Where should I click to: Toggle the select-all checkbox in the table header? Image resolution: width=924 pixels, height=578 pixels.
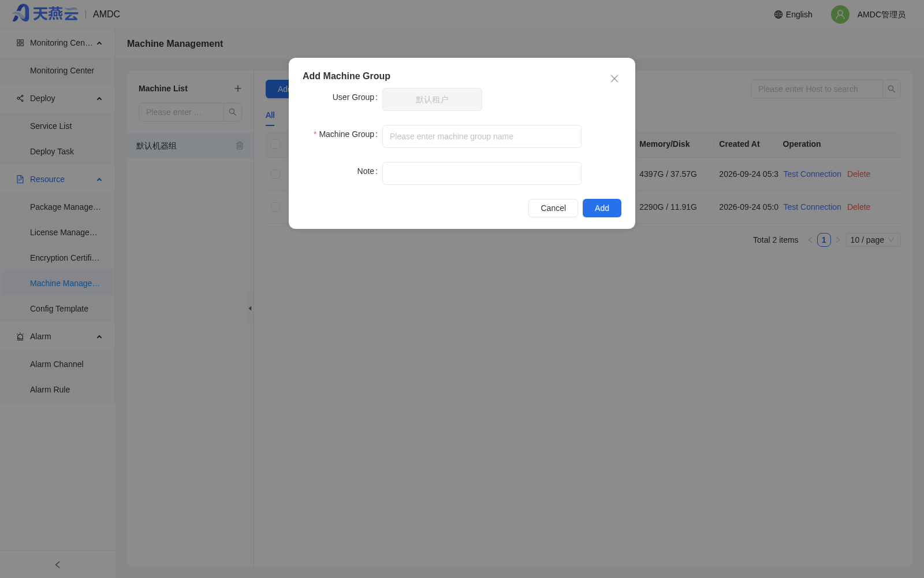click(x=275, y=144)
